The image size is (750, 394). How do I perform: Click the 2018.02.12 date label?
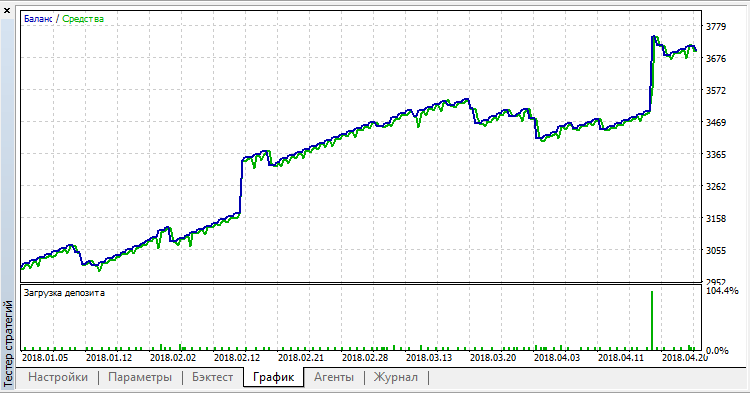pos(237,358)
